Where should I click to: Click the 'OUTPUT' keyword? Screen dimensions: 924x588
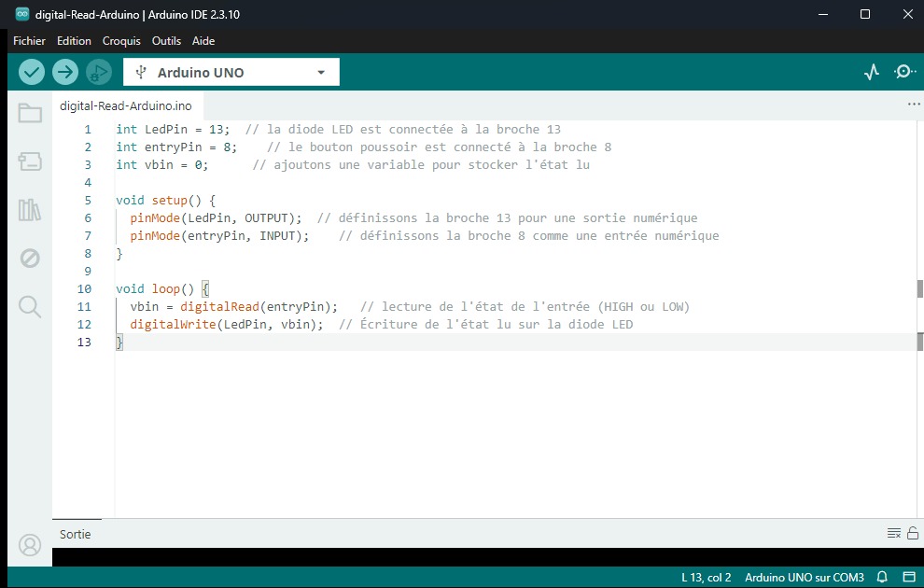point(266,218)
